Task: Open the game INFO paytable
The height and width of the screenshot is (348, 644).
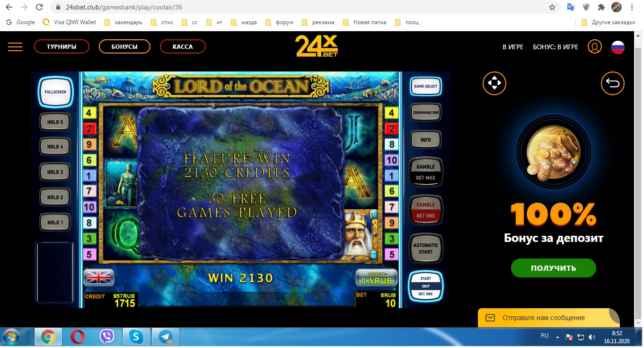Action: click(426, 140)
